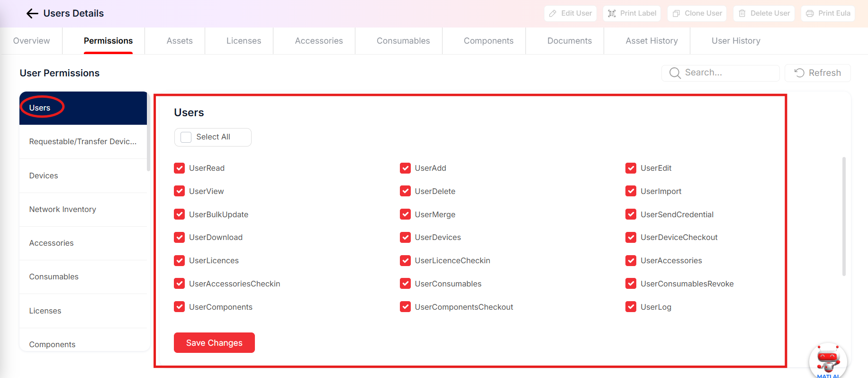Go to the Accessories tab

[319, 41]
